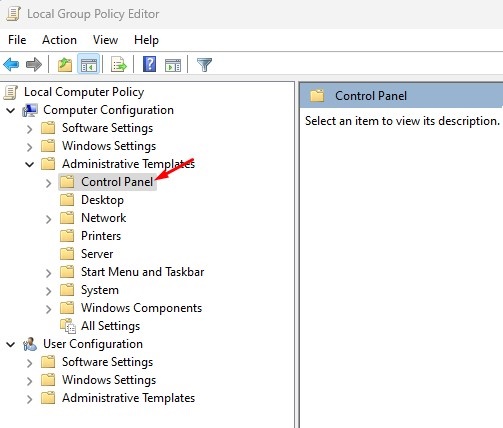Expand the Control Panel tree node
This screenshot has height=428, width=503.
[49, 183]
